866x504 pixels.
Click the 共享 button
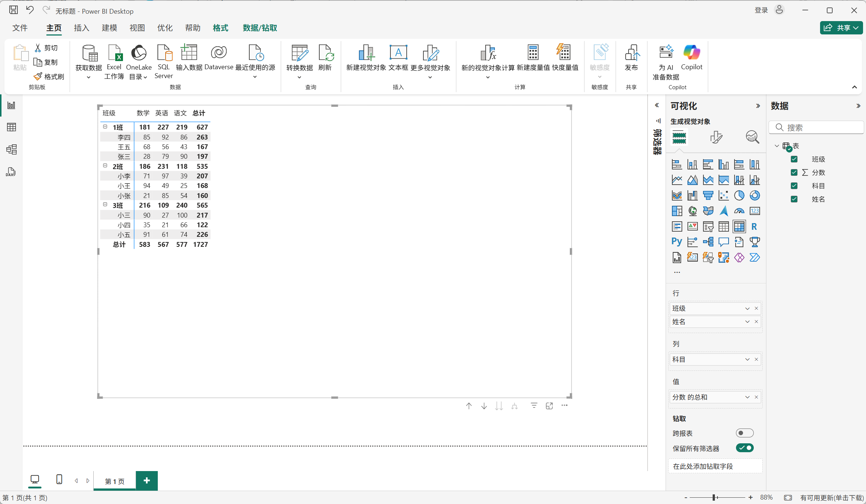841,28
